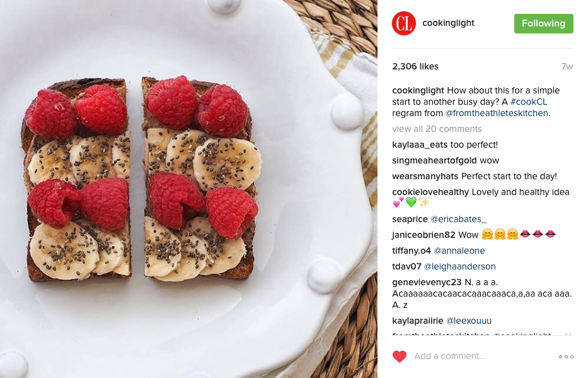The width and height of the screenshot is (588, 378).
Task: Open singmeaheartofgold commenter profile
Action: [434, 160]
